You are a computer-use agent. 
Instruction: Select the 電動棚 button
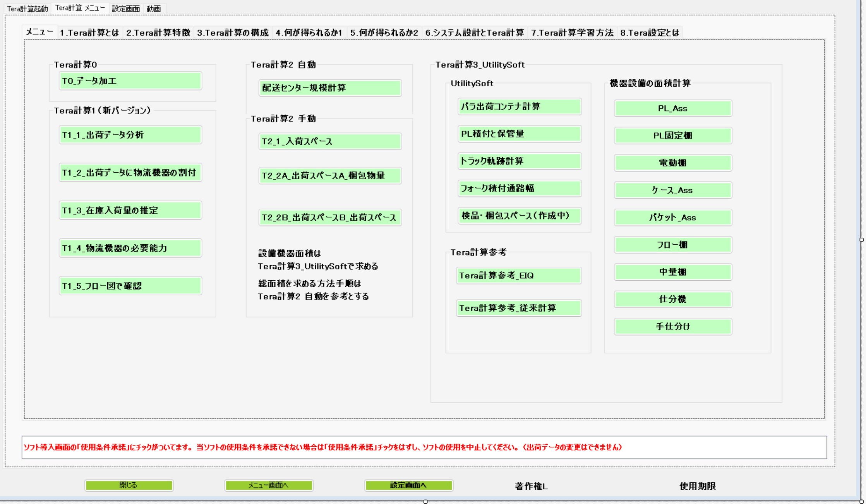(x=673, y=163)
